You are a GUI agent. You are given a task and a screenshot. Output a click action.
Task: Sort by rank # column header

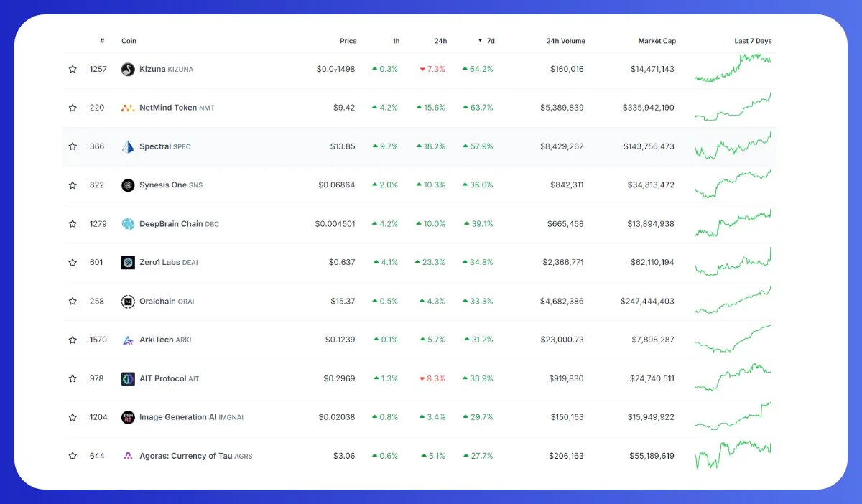pyautogui.click(x=102, y=41)
